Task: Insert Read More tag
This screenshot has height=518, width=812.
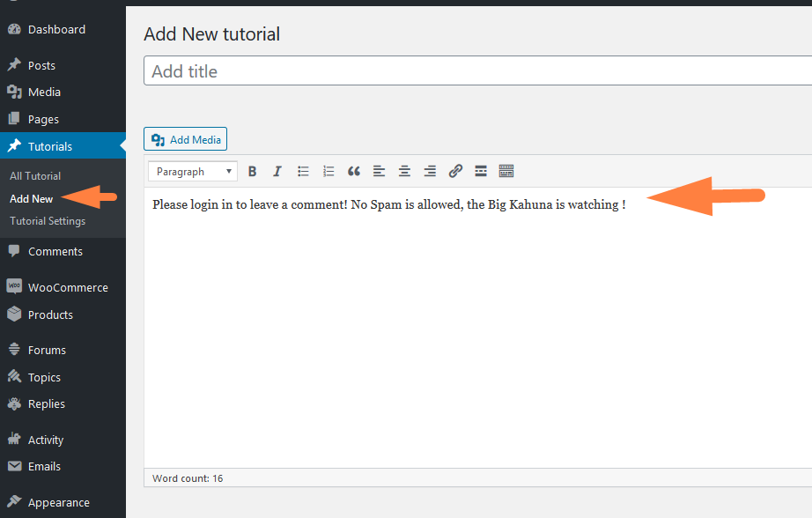Action: coord(481,172)
